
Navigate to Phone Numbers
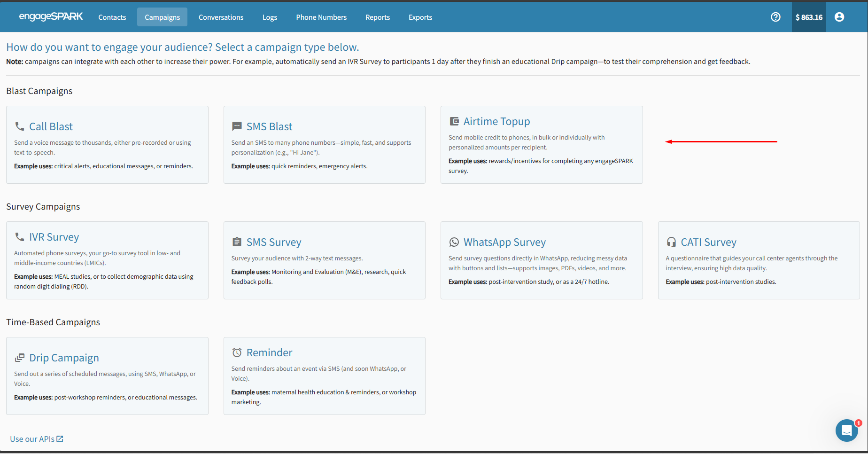coord(321,17)
